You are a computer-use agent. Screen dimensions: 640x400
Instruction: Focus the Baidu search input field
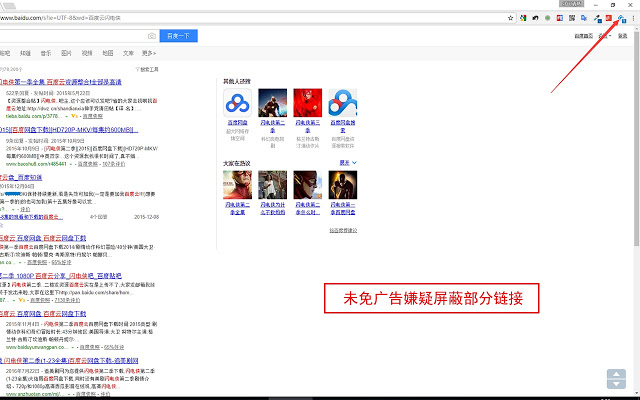[x=80, y=36]
